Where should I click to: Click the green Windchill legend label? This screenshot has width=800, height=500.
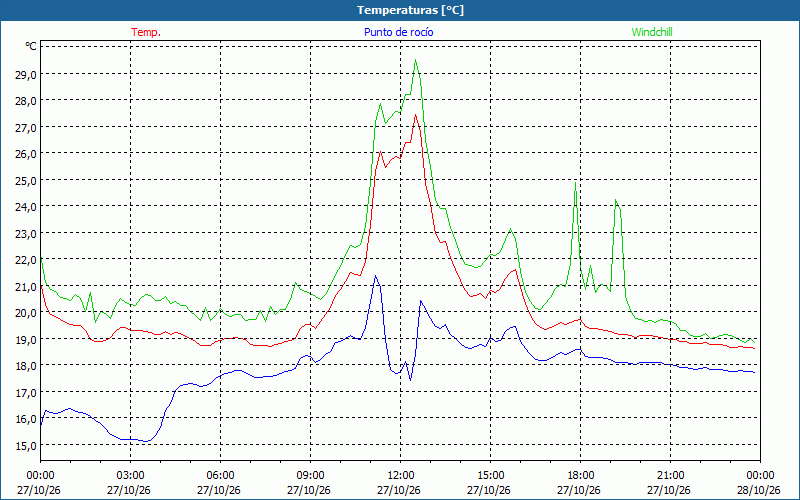pyautogui.click(x=652, y=32)
